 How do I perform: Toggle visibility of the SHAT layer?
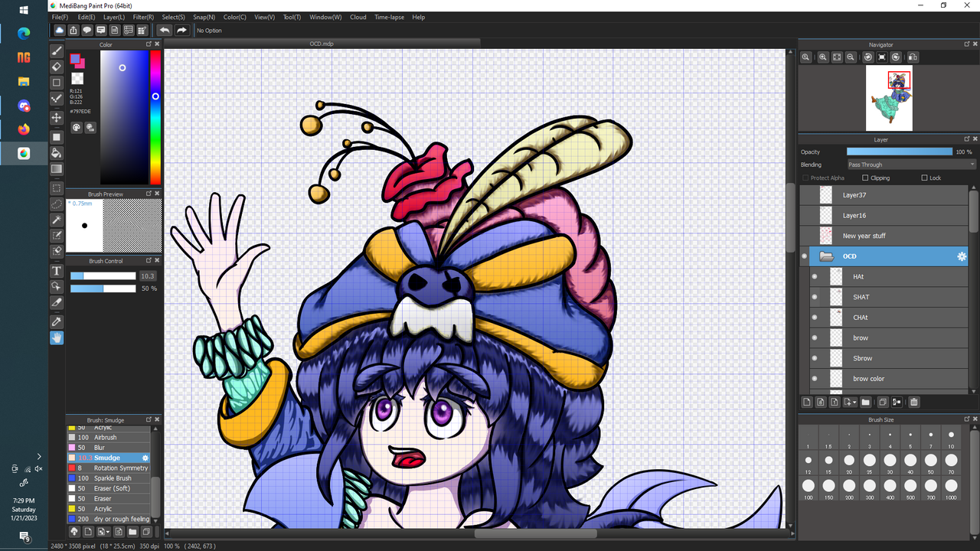[815, 297]
